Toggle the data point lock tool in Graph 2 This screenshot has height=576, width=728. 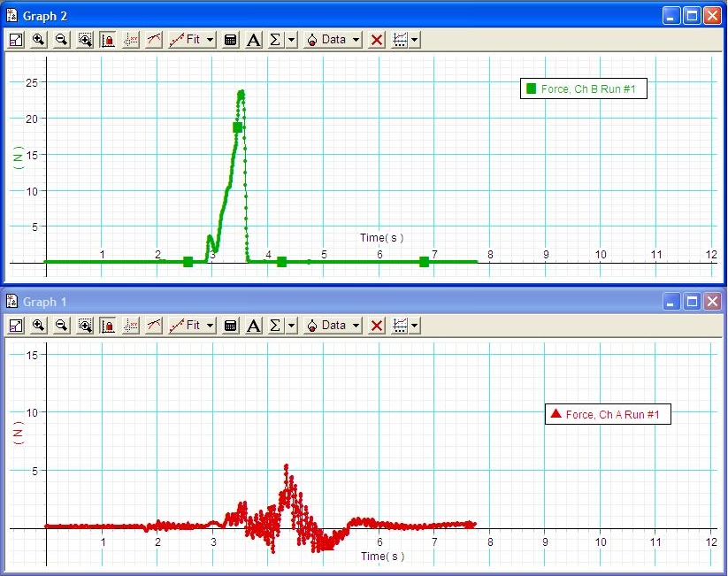(x=108, y=40)
